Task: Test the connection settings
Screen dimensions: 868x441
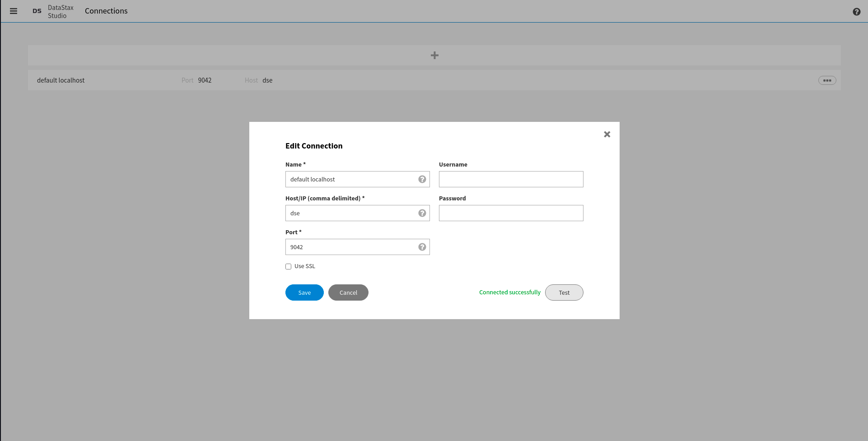Action: tap(564, 292)
